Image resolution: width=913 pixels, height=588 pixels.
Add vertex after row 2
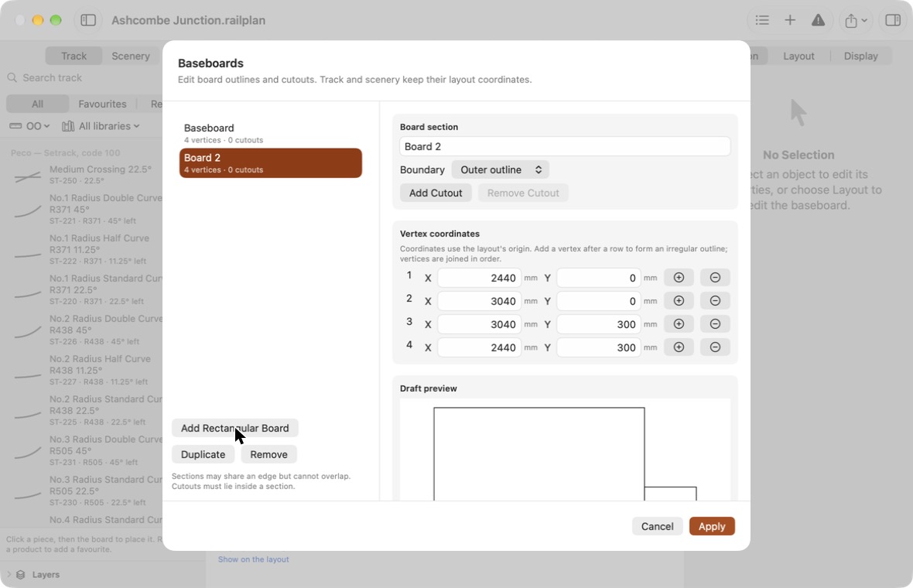click(679, 301)
